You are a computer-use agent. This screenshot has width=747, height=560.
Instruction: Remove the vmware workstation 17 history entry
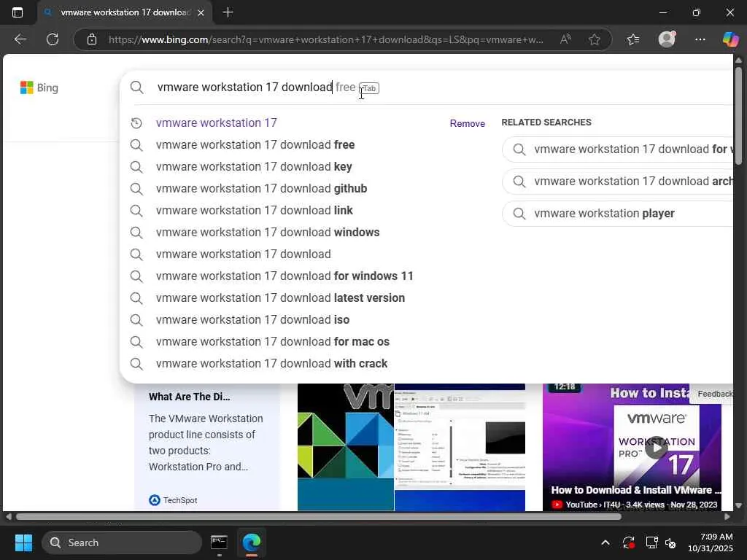click(x=468, y=123)
